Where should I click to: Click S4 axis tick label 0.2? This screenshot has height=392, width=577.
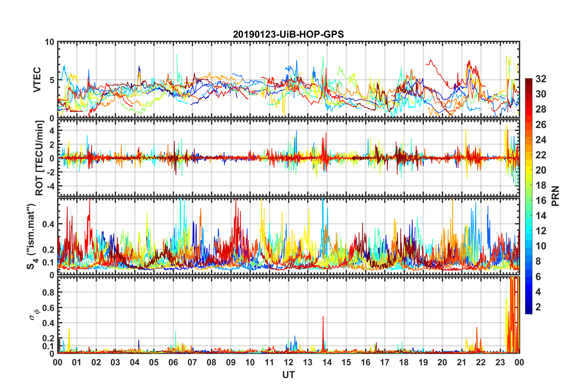pyautogui.click(x=48, y=250)
